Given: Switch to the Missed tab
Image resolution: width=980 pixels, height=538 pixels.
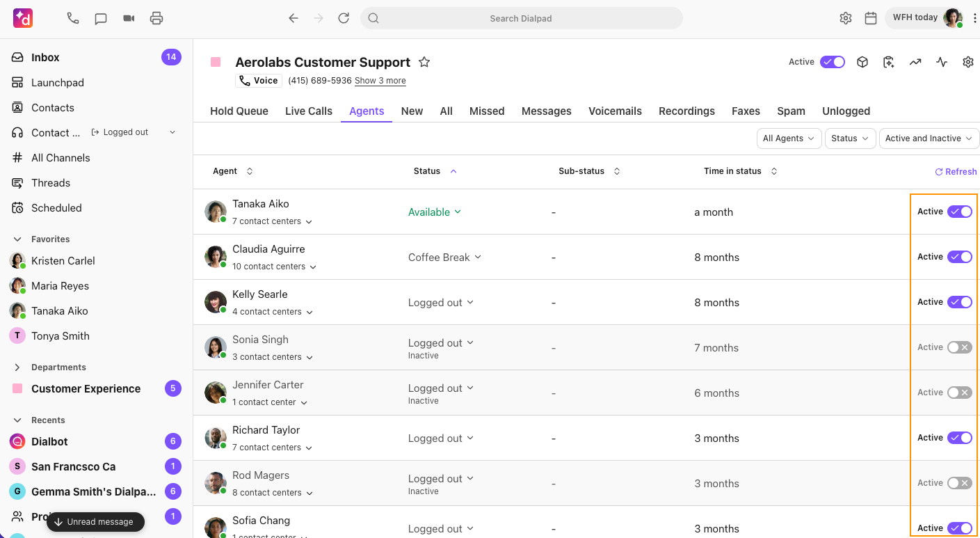Looking at the screenshot, I should tap(487, 111).
